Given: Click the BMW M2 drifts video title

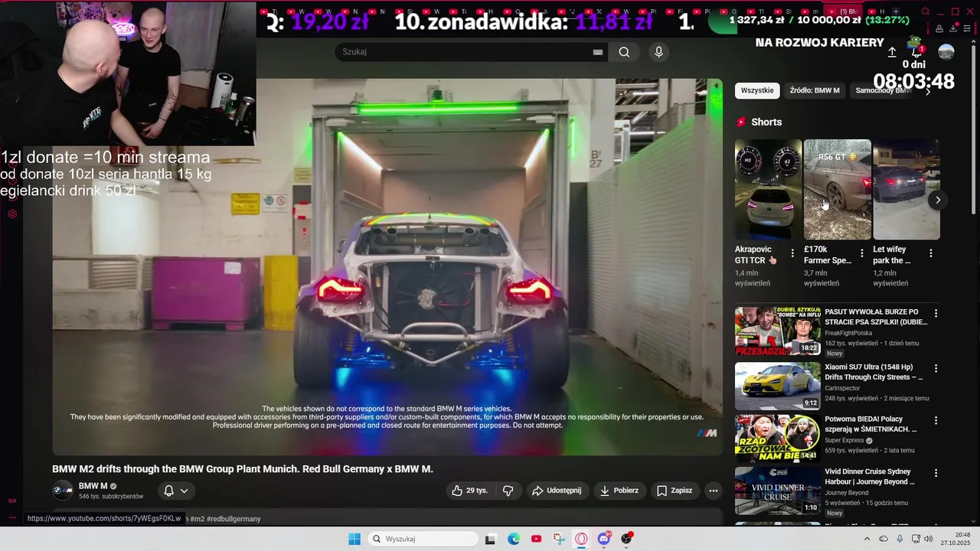Looking at the screenshot, I should pos(243,469).
